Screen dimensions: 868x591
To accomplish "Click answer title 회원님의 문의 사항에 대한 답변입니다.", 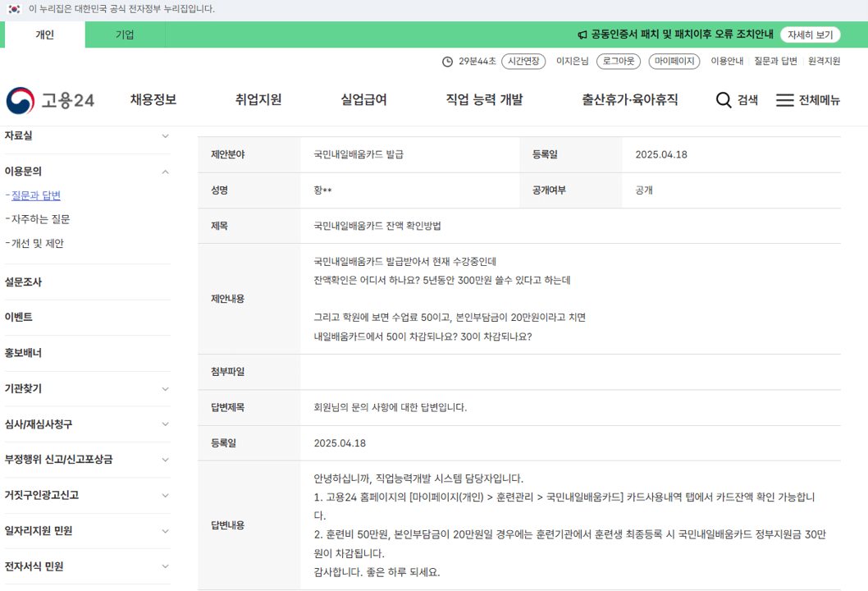I will [391, 407].
